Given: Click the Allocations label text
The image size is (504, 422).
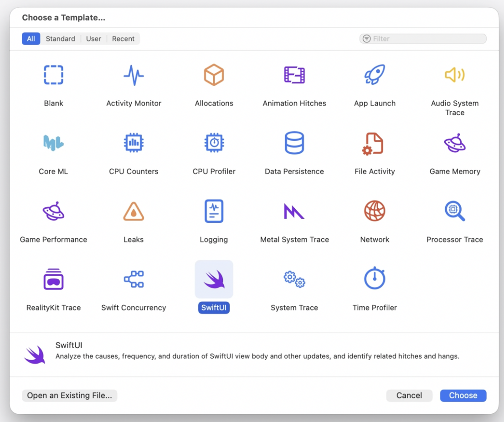Looking at the screenshot, I should pyautogui.click(x=214, y=103).
